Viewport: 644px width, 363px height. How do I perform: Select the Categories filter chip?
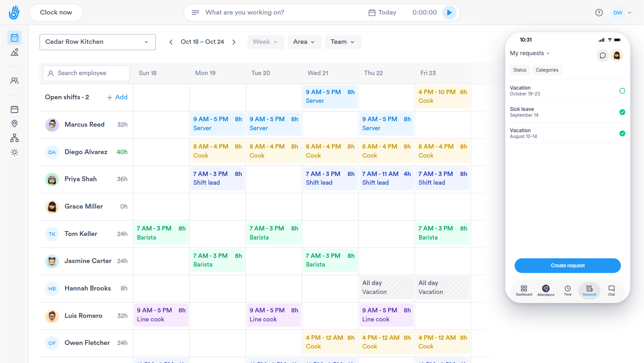tap(547, 70)
